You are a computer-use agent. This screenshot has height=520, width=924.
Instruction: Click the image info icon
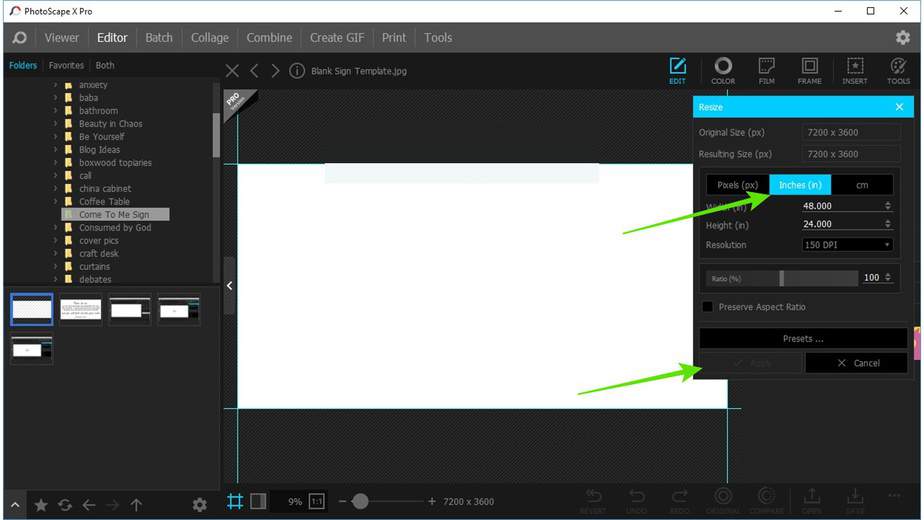point(297,71)
